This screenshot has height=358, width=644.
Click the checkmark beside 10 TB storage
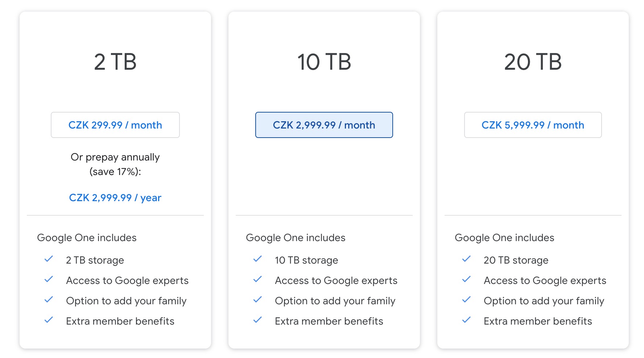(257, 259)
